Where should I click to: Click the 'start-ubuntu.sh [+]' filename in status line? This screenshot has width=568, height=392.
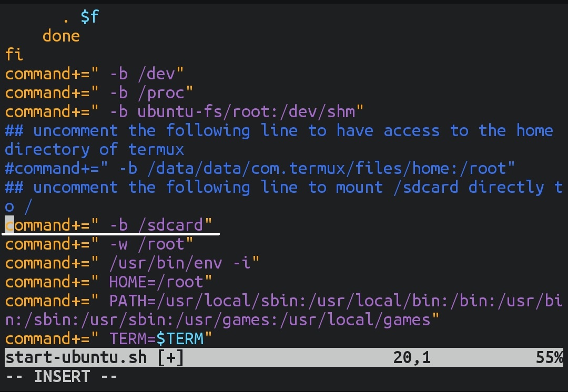(x=95, y=358)
